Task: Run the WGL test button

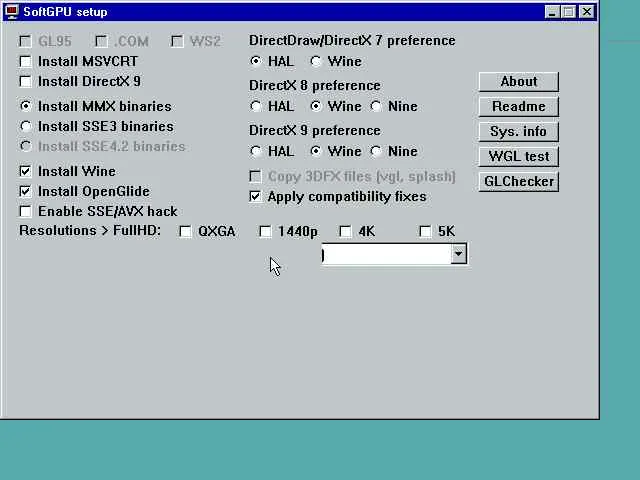Action: 519,156
